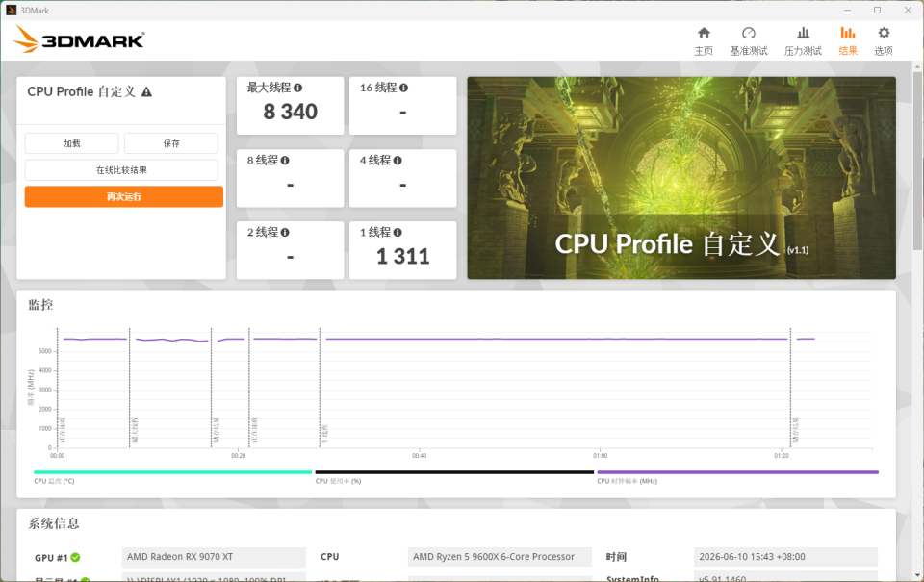This screenshot has width=924, height=582.
Task: Click the vertical scrollbar on the right
Action: coord(917,161)
